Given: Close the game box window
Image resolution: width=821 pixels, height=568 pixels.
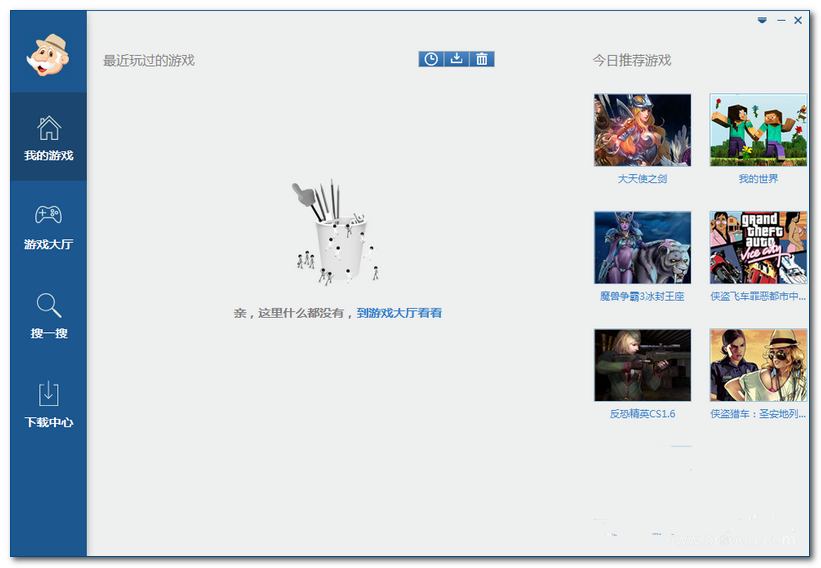Looking at the screenshot, I should coord(798,20).
